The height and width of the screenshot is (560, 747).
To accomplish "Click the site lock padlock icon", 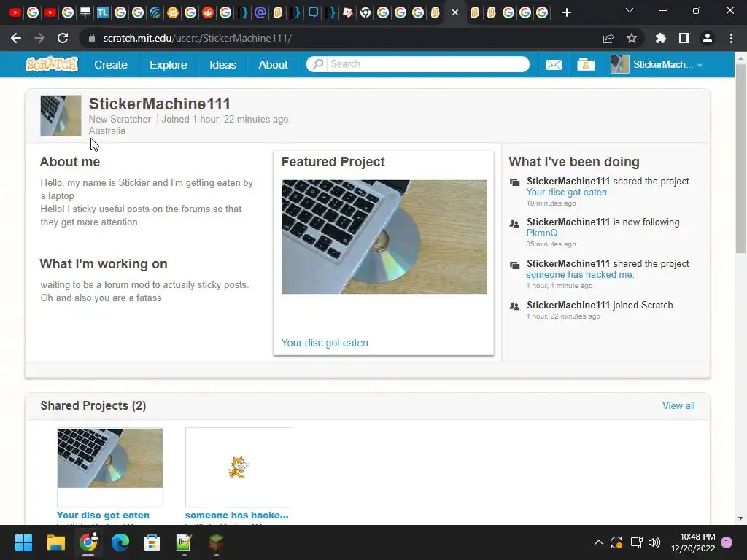I will point(92,38).
